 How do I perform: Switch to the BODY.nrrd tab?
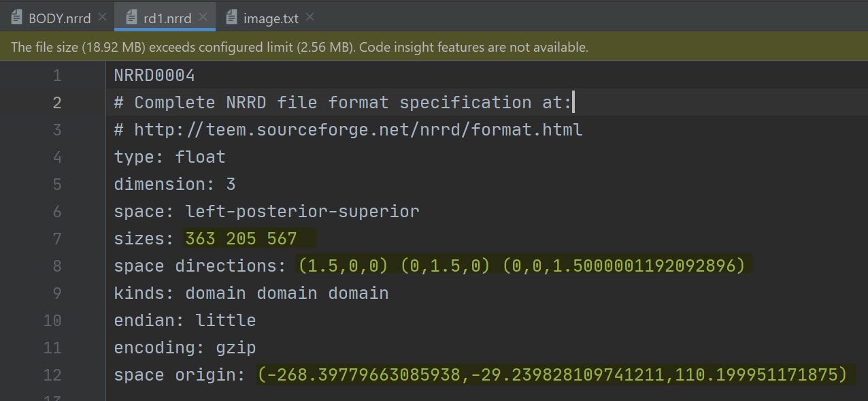point(59,18)
